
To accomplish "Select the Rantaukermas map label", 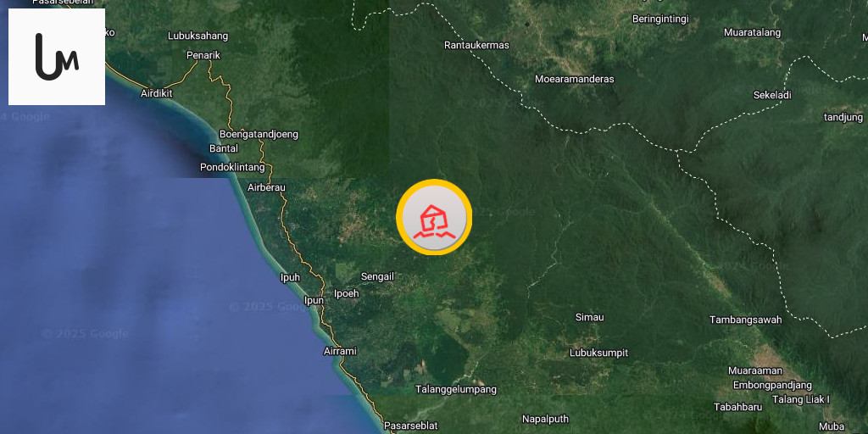I will [476, 45].
